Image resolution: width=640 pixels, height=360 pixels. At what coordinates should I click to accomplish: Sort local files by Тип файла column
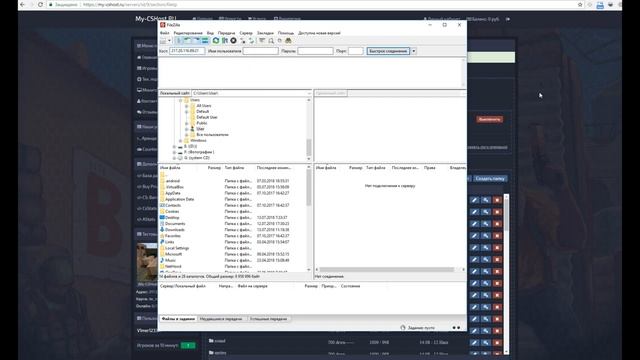234,168
